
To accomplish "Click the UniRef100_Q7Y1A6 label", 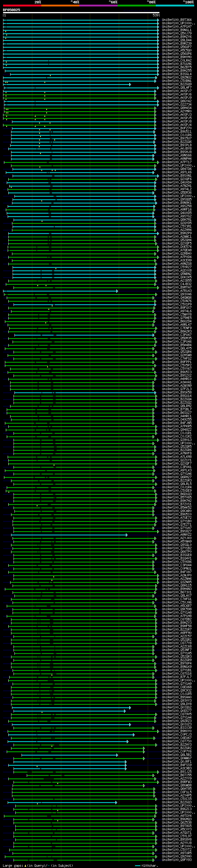I will [177, 474].
